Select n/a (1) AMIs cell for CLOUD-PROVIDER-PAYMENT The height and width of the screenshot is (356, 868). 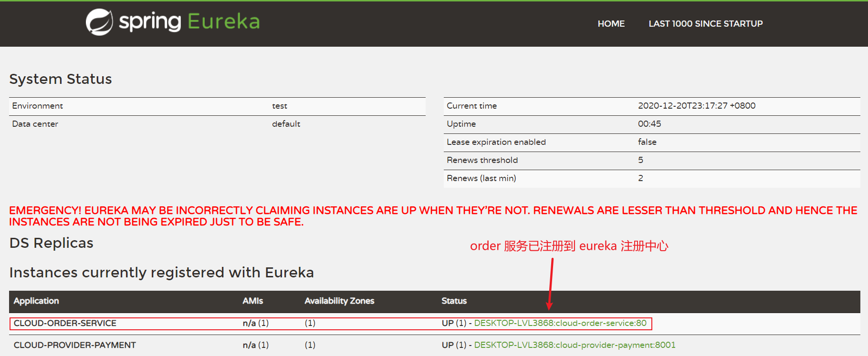tap(256, 345)
